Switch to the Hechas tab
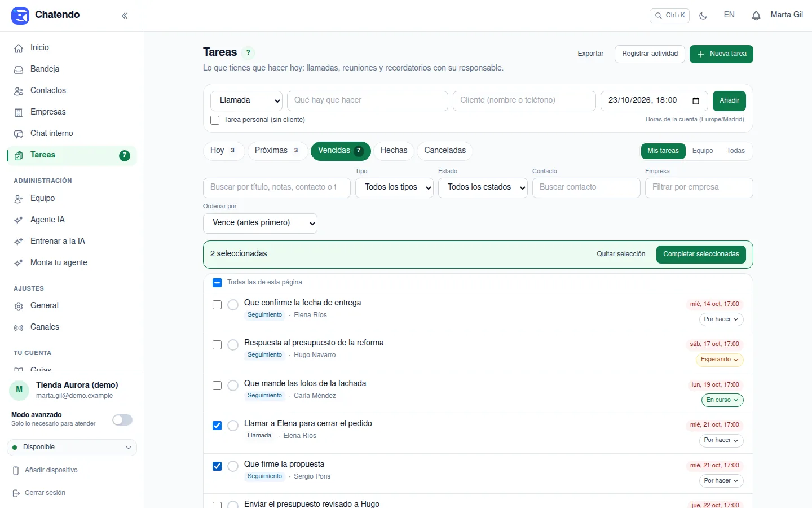This screenshot has width=812, height=508. [x=394, y=151]
